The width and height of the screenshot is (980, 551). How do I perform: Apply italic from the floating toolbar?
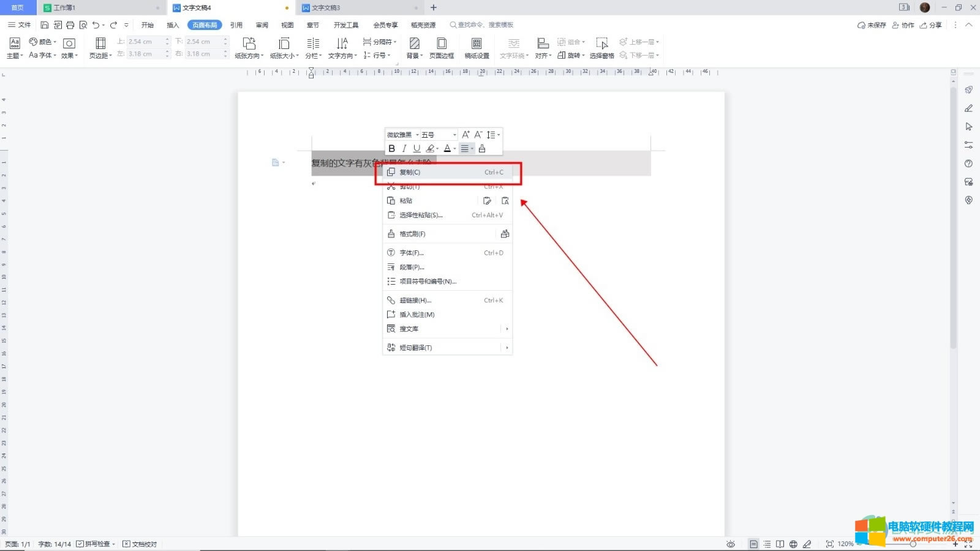click(x=404, y=149)
